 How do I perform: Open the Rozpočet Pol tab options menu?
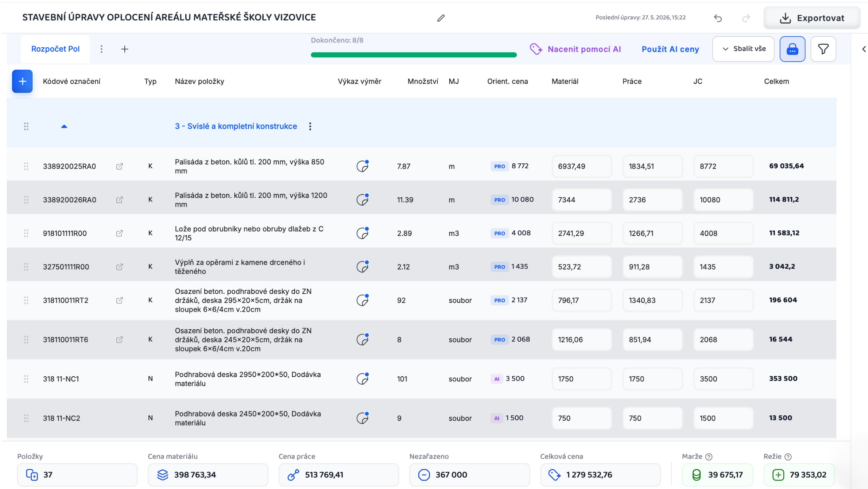pyautogui.click(x=101, y=49)
